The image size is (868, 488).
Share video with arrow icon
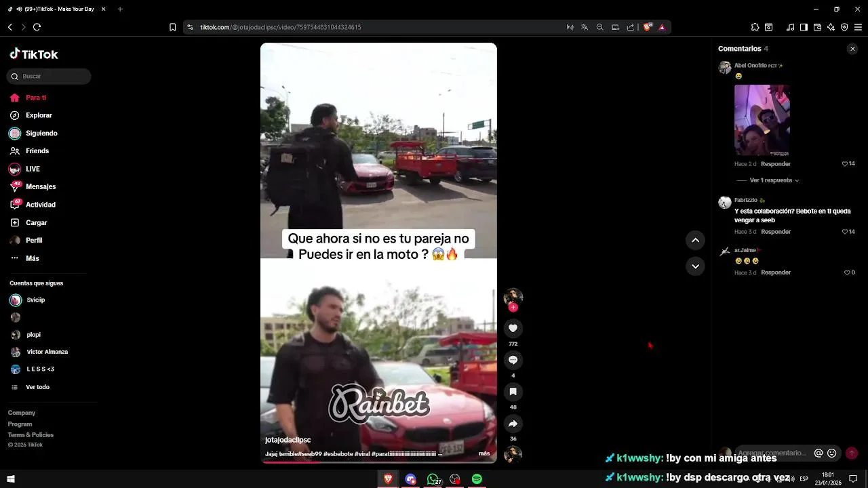(513, 424)
